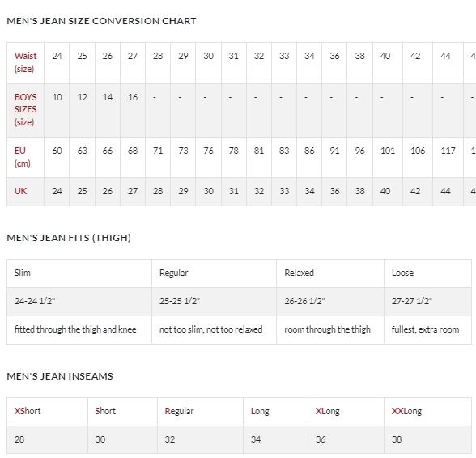Select 'fullest, extra room' description
The height and width of the screenshot is (458, 476).
425,329
